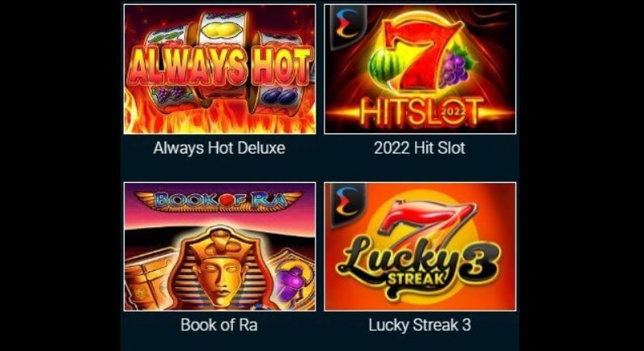The height and width of the screenshot is (351, 644).
Task: Click the lemon reel symbol in Always Hot
Action: tap(220, 29)
